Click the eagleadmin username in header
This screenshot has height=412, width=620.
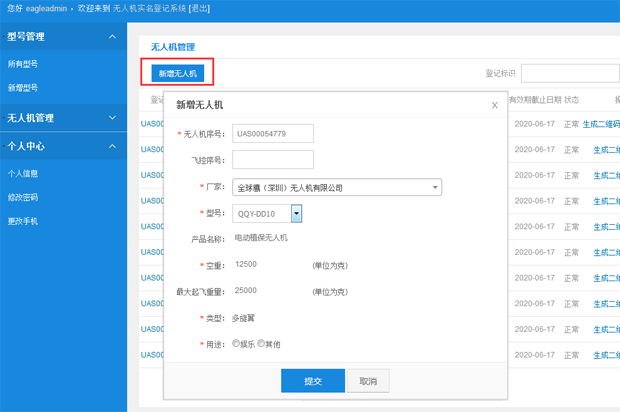pos(46,8)
